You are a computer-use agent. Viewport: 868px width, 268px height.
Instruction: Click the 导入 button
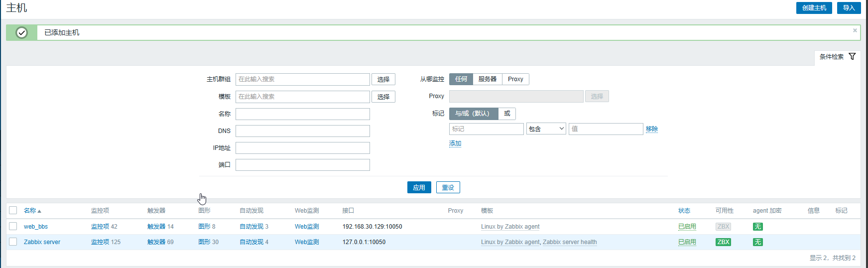tap(849, 8)
